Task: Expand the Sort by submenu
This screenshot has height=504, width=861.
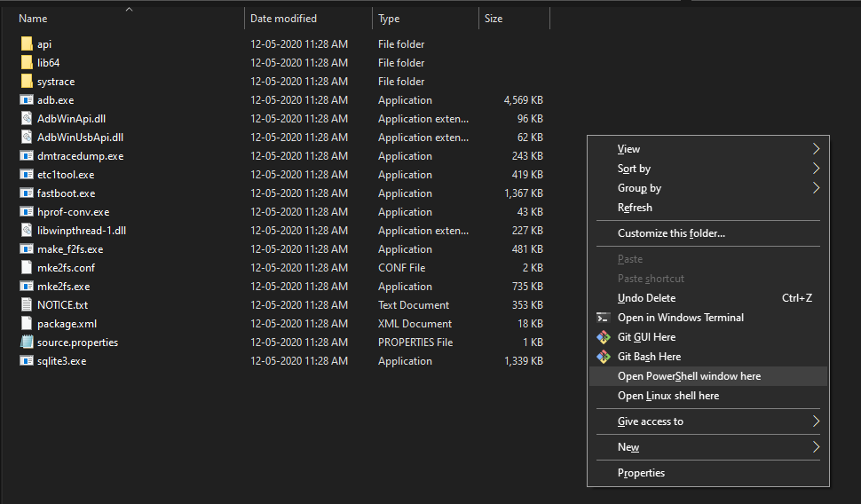Action: (x=816, y=169)
